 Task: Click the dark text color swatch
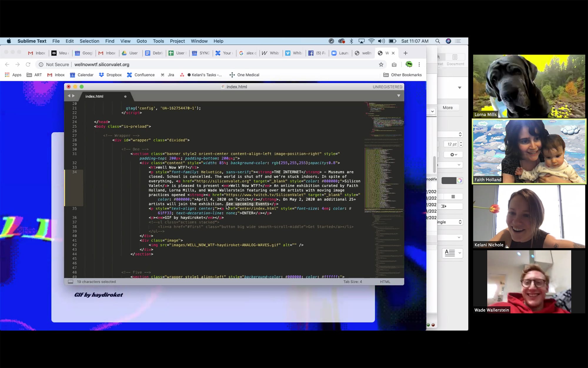449,180
